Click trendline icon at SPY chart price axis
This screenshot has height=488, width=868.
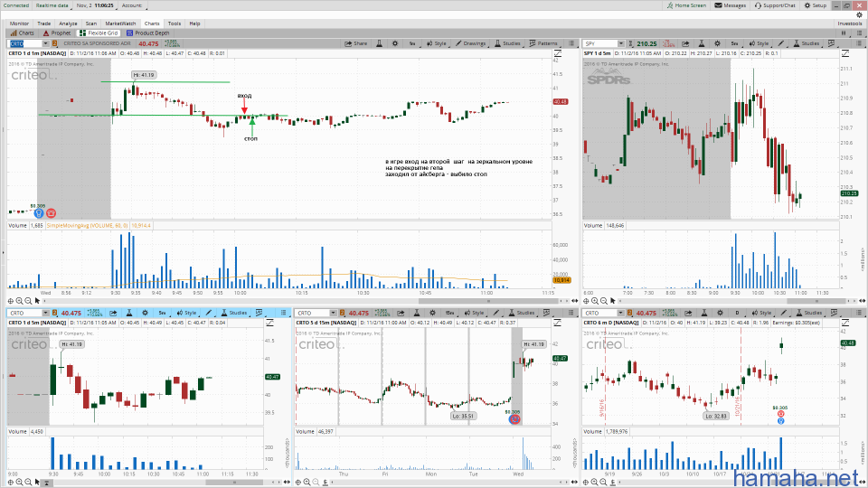tap(845, 53)
